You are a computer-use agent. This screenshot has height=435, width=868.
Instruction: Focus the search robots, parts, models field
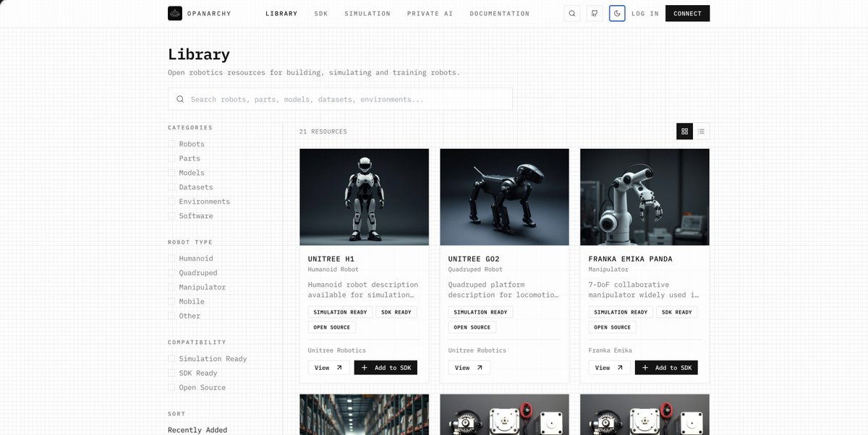tap(340, 99)
